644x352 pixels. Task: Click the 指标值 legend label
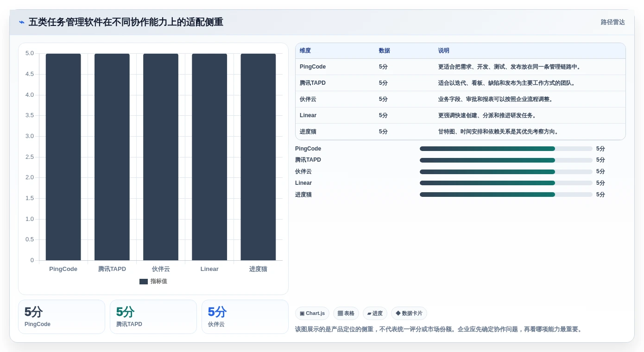click(x=158, y=282)
